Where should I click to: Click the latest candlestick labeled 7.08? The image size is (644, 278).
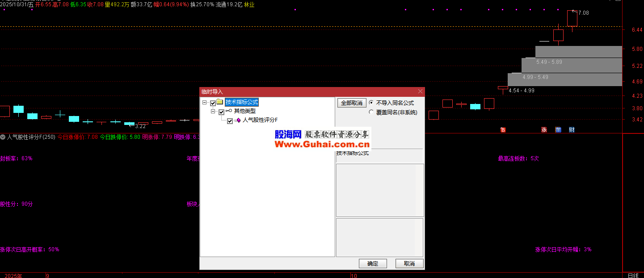tap(572, 19)
